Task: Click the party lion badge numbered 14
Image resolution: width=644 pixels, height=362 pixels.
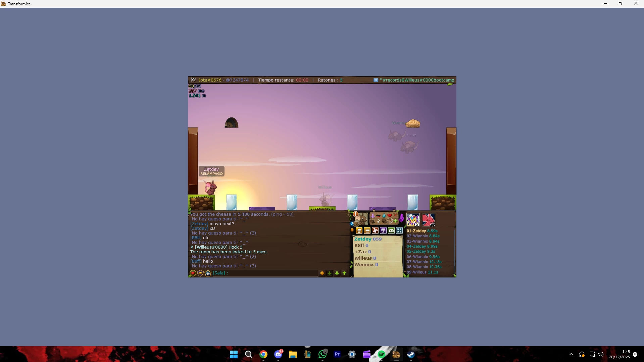Action: click(413, 220)
